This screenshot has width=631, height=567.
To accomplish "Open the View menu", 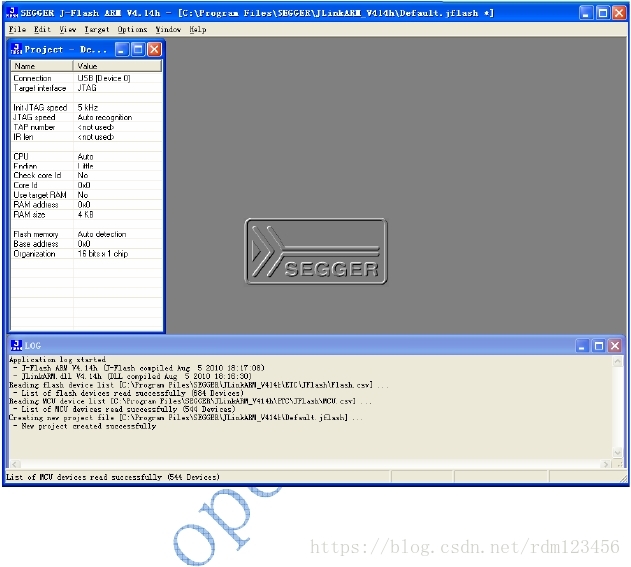I will [x=68, y=29].
